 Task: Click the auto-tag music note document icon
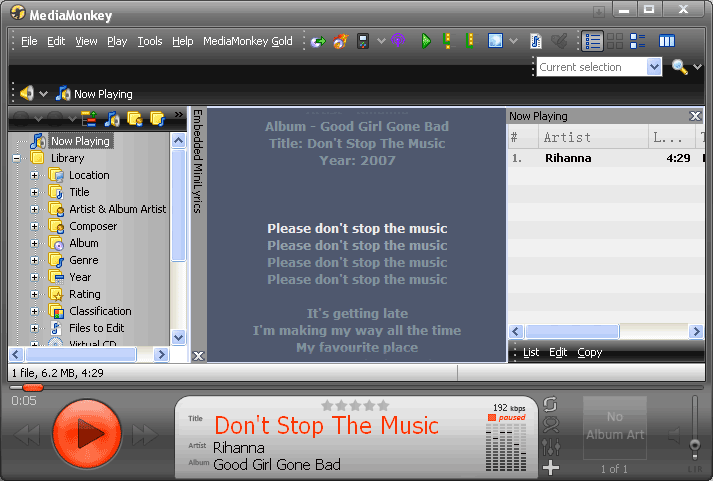coord(536,41)
